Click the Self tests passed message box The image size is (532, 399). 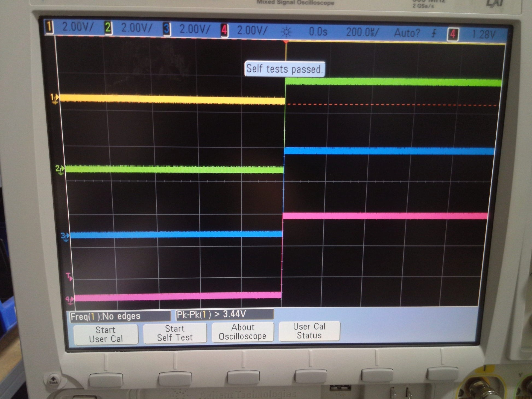coord(285,69)
